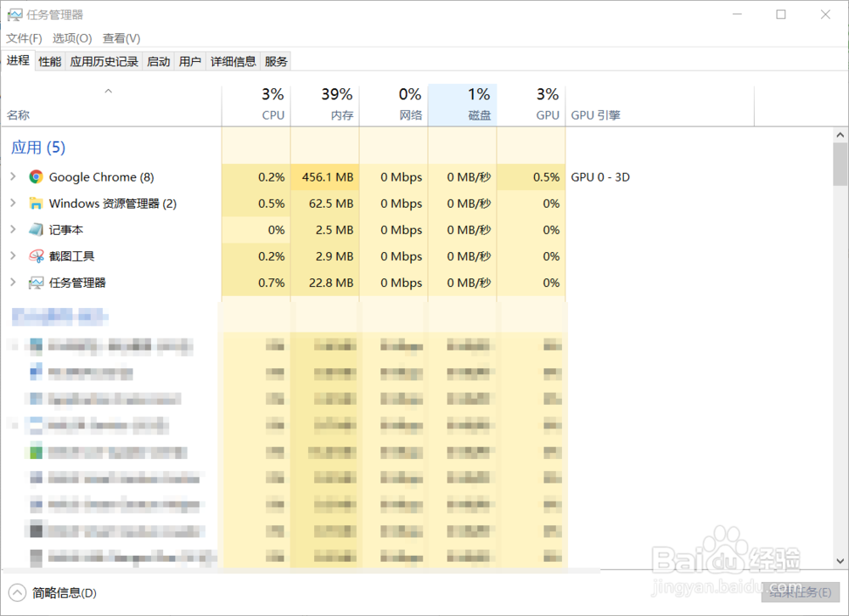This screenshot has width=849, height=616.
Task: Click Chrome's 0.5% GPU cell
Action: [x=531, y=177]
